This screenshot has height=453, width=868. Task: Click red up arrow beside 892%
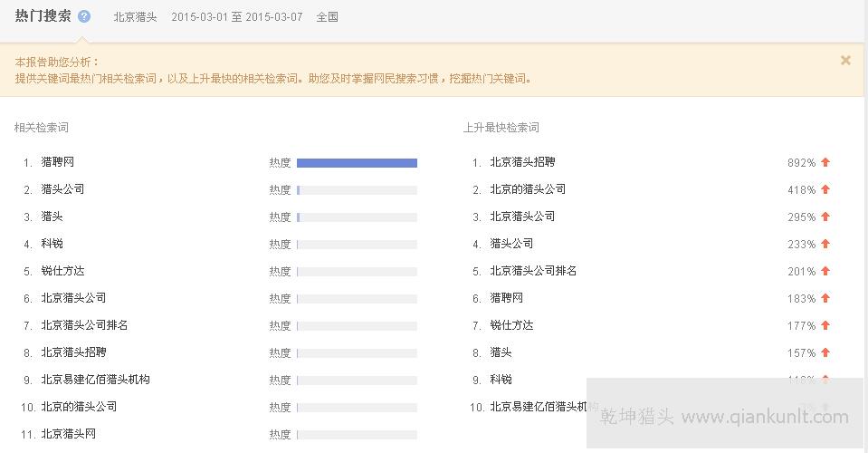(x=825, y=162)
